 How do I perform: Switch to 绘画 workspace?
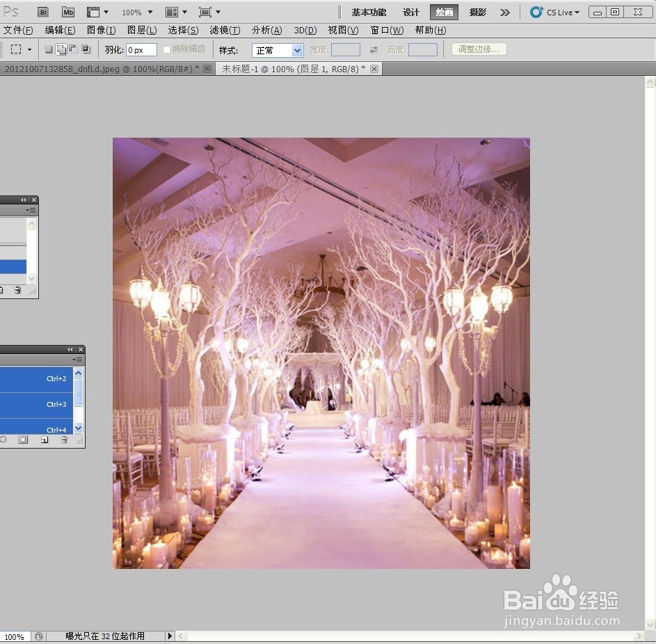444,13
